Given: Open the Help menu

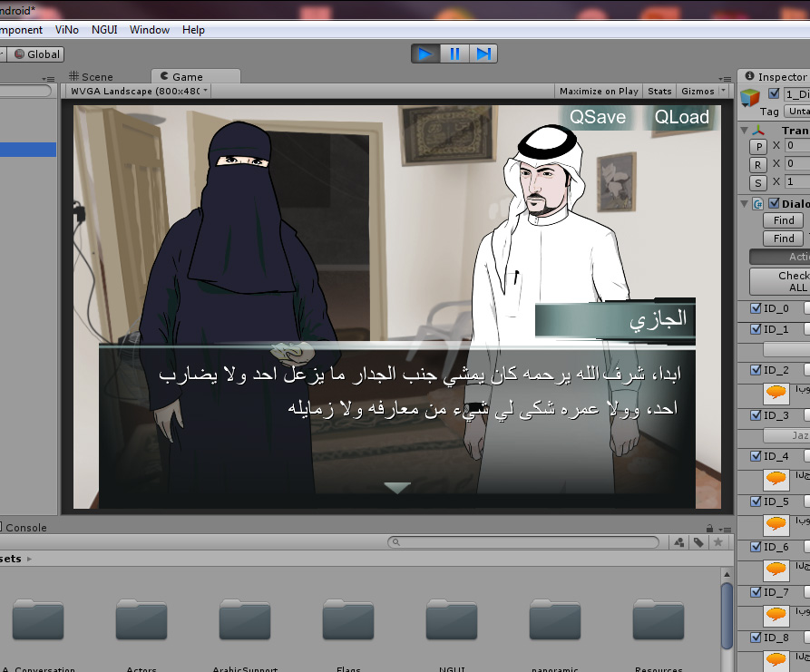Looking at the screenshot, I should point(194,30).
